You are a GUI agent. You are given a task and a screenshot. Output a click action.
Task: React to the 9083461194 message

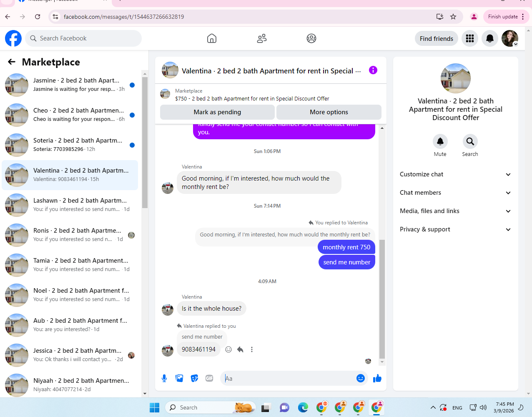[x=228, y=349]
